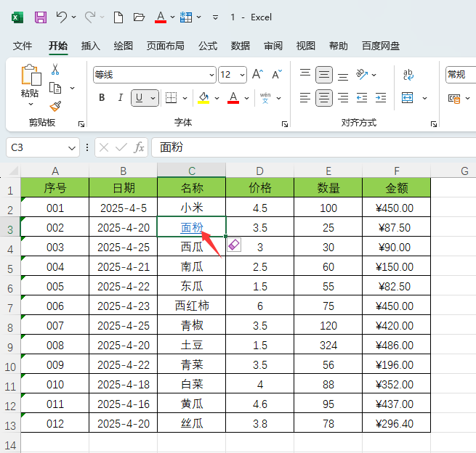
Task: Click the Paste clipboard icon
Action: point(31,75)
